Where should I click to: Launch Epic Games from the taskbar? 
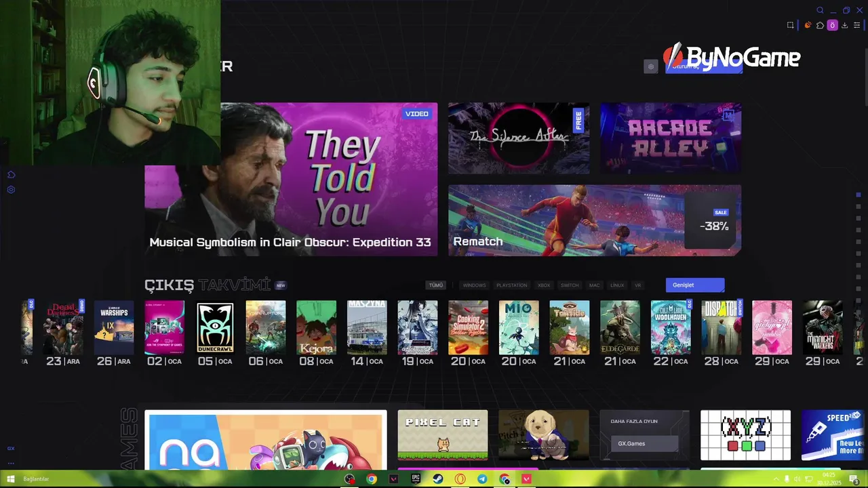click(416, 479)
